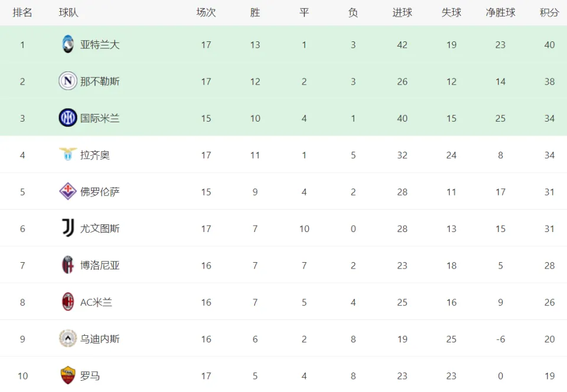The image size is (567, 392).
Task: Click the 场次 matches-played column header
Action: pyautogui.click(x=206, y=12)
